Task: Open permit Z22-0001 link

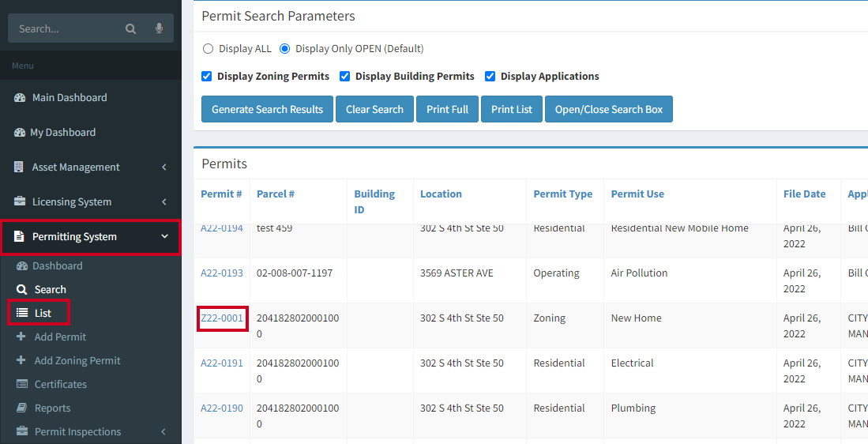Action: point(222,318)
